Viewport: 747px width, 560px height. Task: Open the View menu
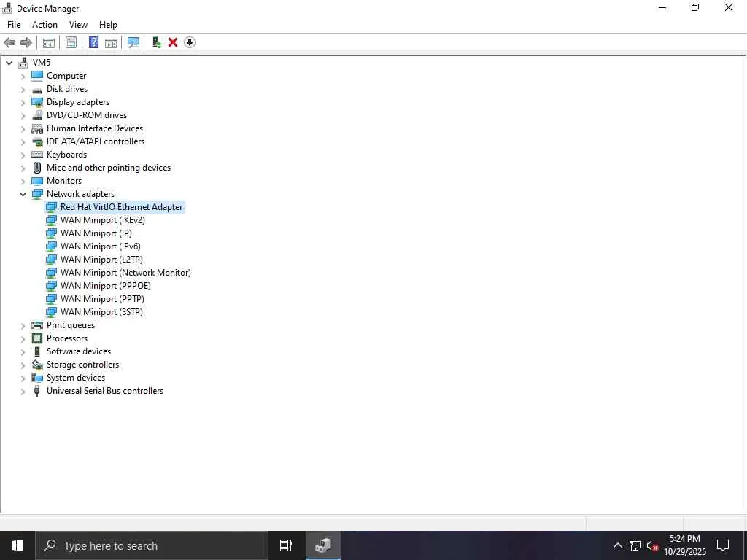78,25
